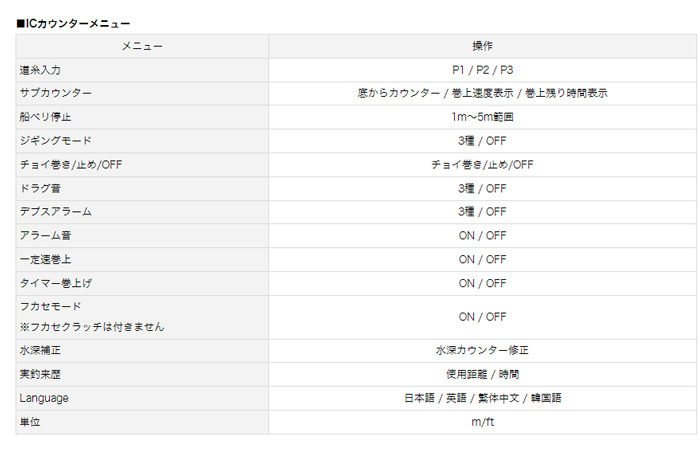Click the ICカウンターメニュー heading
Screen dimensions: 700x450
coord(73,24)
